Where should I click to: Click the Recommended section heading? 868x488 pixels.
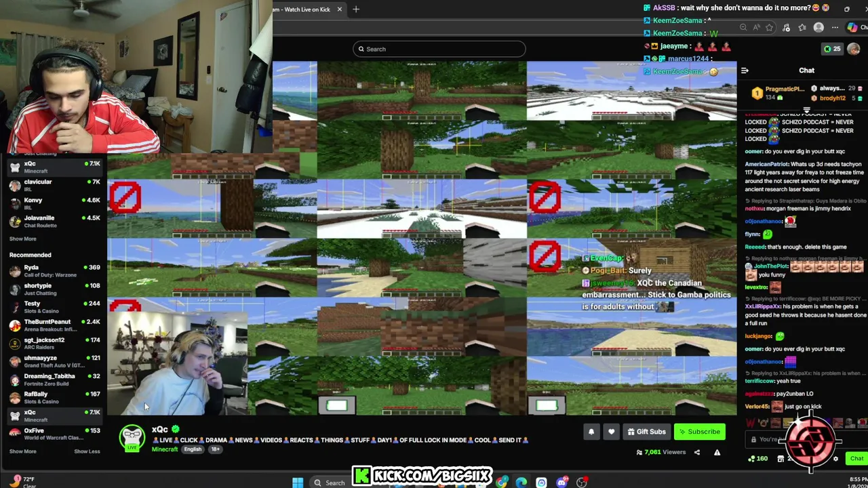tap(31, 255)
